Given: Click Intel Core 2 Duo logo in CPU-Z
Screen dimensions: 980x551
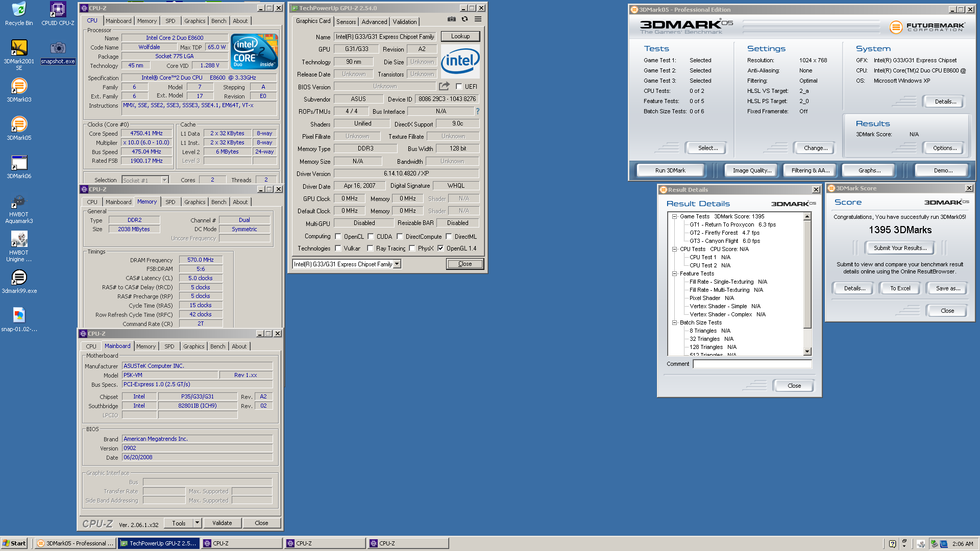Looking at the screenshot, I should (254, 51).
